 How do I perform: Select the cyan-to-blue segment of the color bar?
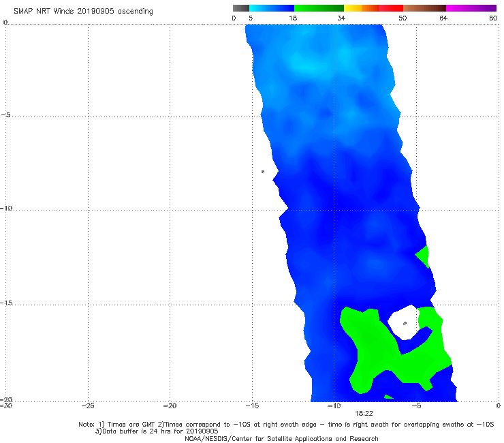point(272,8)
